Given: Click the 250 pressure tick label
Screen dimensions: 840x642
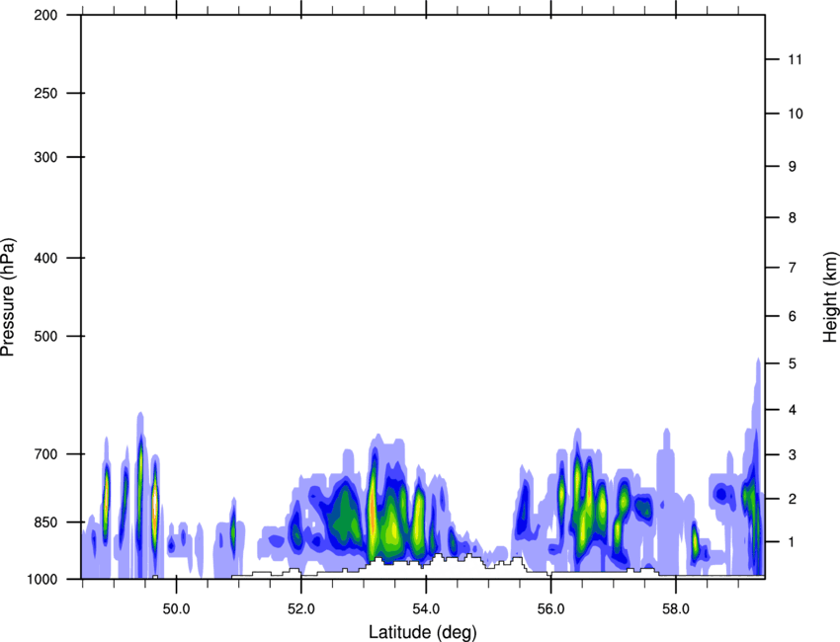Looking at the screenshot, I should (x=45, y=93).
